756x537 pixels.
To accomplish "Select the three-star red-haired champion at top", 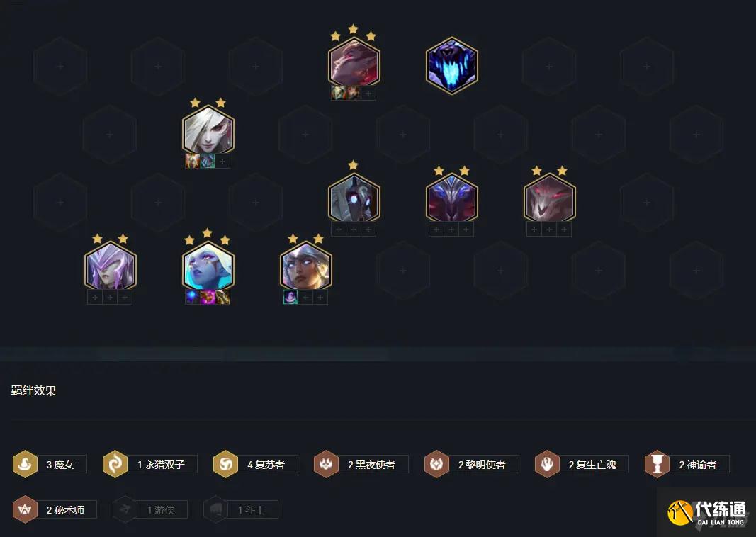I will 354,63.
